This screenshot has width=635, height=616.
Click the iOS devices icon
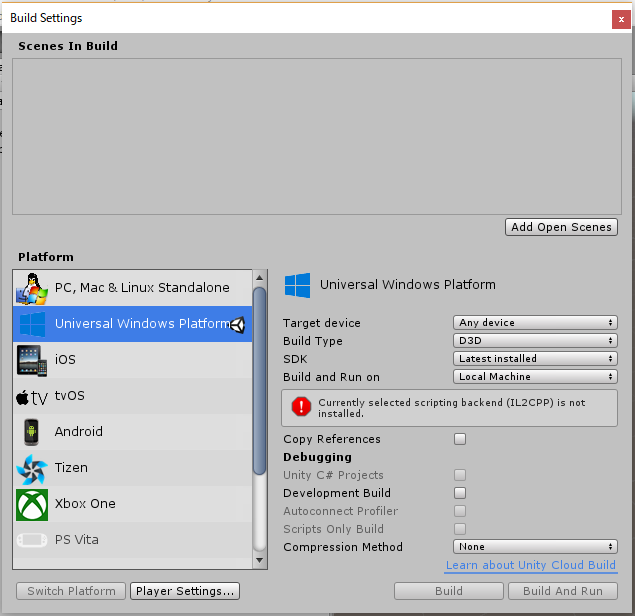32,360
